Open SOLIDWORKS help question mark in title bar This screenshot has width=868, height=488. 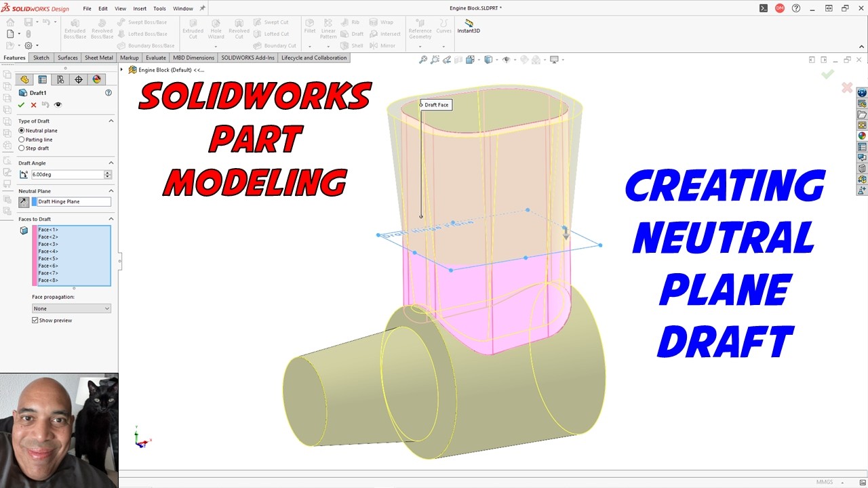796,8
